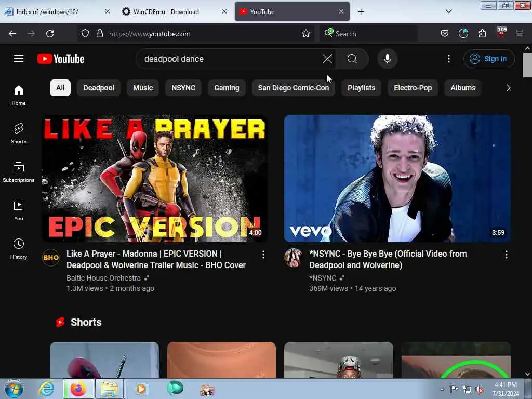Expand the list all tabs dropdown

448,11
